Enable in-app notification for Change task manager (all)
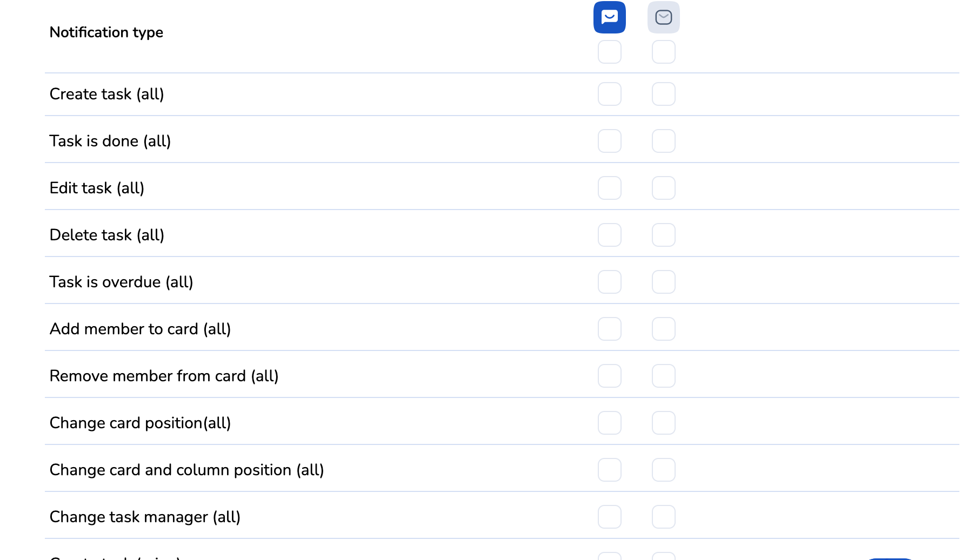Viewport: 961px width, 560px height. click(609, 517)
